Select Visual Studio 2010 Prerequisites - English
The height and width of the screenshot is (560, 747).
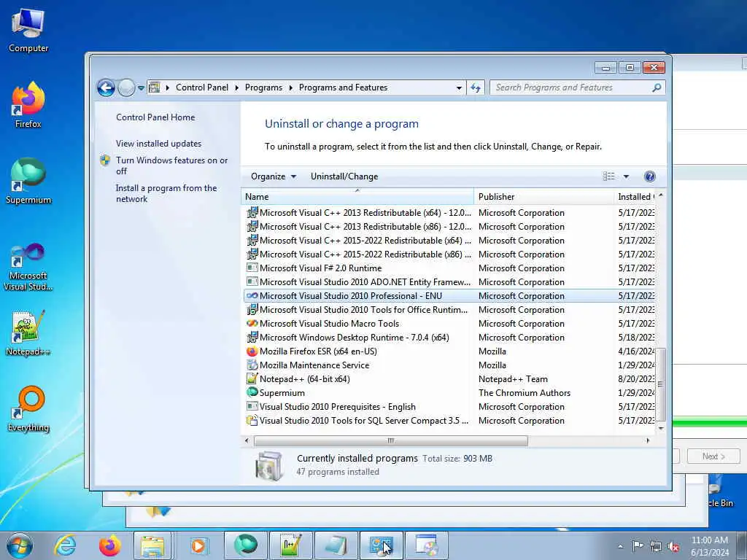pyautogui.click(x=449, y=407)
